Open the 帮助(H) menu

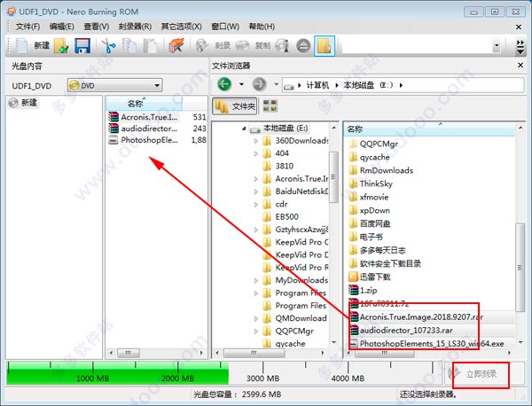coord(262,27)
